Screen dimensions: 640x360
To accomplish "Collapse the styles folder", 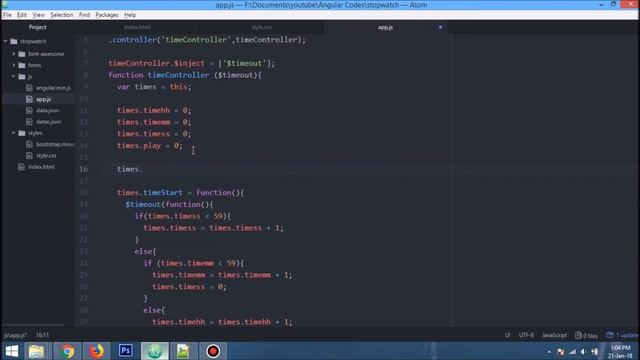I will click(13, 133).
